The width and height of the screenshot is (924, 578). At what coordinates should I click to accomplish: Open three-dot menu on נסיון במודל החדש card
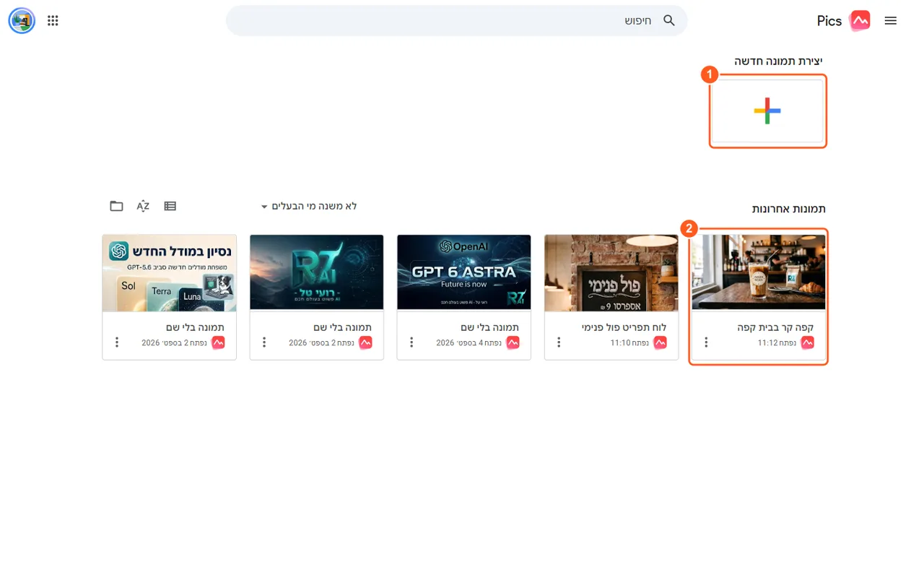117,342
